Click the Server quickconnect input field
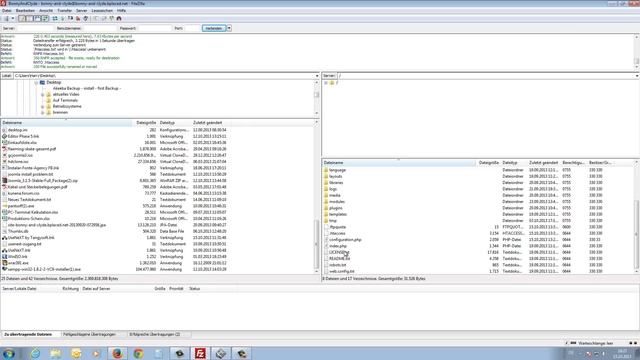 [x=35, y=28]
